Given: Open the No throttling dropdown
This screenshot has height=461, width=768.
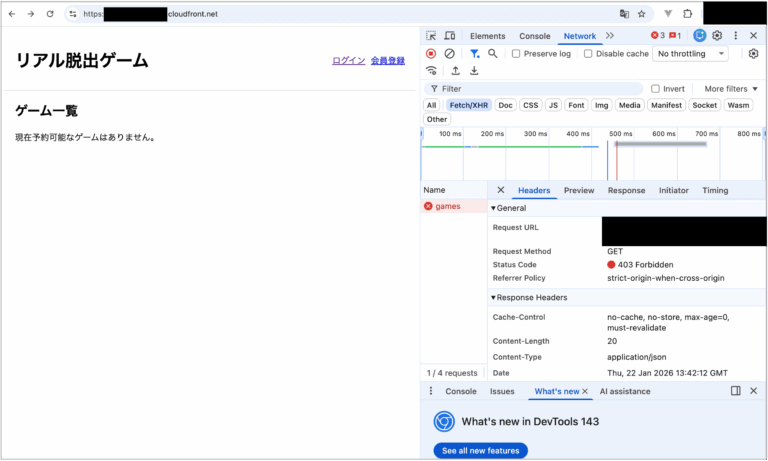Looking at the screenshot, I should [690, 54].
